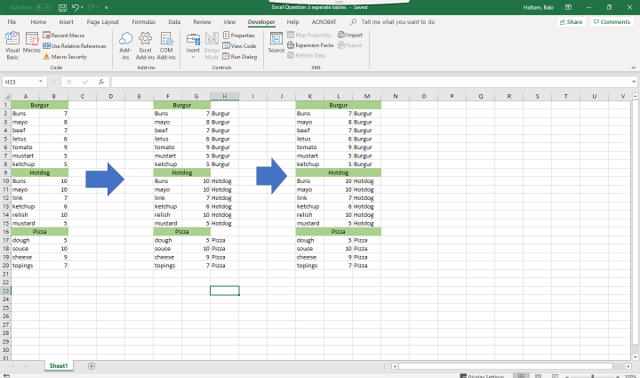This screenshot has height=378, width=640.
Task: Open Excel Add-ins manager
Action: click(145, 46)
